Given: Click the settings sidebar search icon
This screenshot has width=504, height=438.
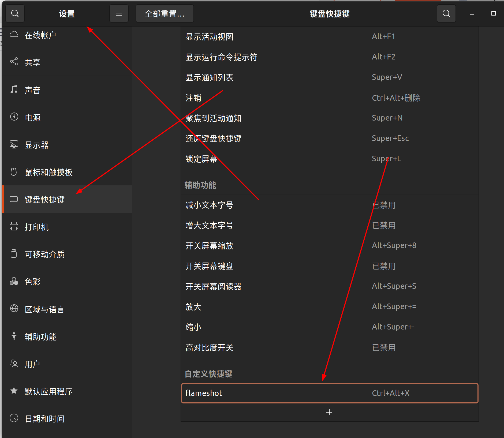Looking at the screenshot, I should [x=15, y=13].
